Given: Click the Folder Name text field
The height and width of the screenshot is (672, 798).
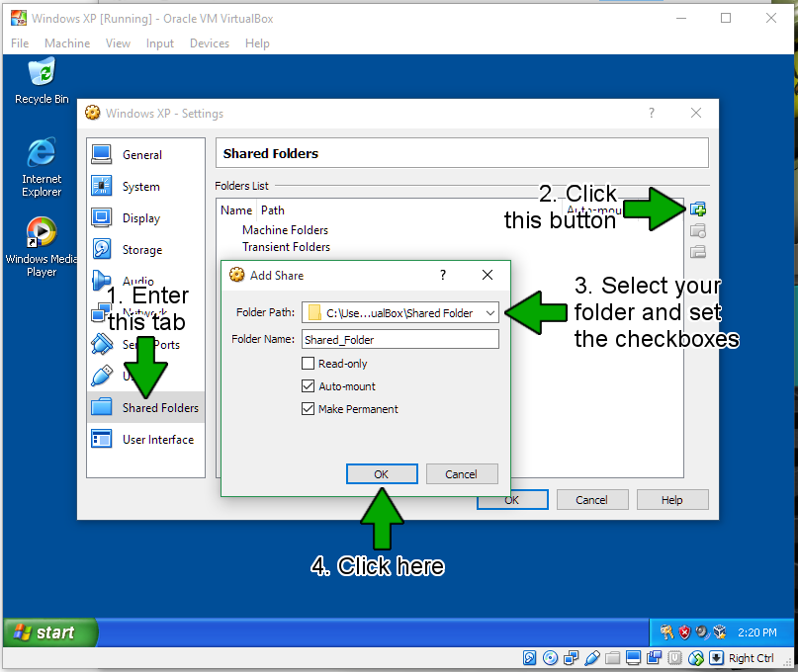Looking at the screenshot, I should (x=400, y=339).
